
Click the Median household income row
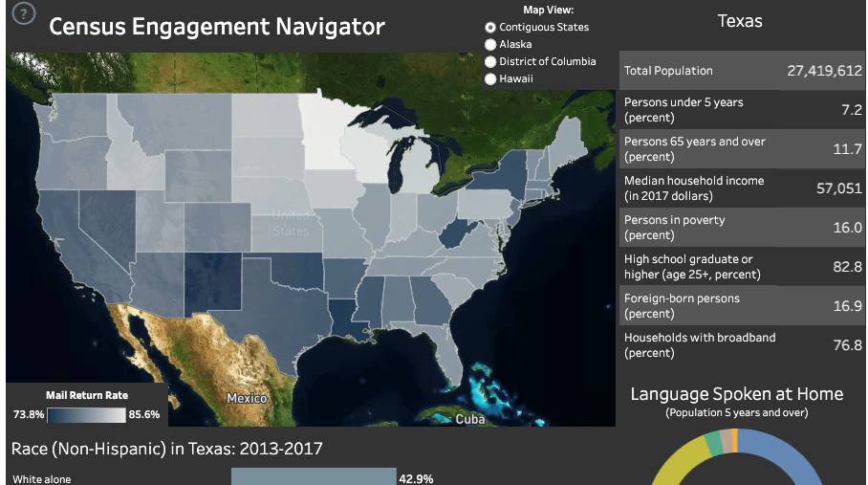click(742, 188)
